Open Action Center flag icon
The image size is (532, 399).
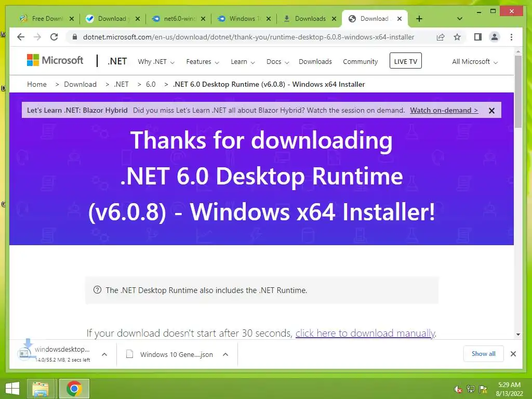pyautogui.click(x=483, y=389)
